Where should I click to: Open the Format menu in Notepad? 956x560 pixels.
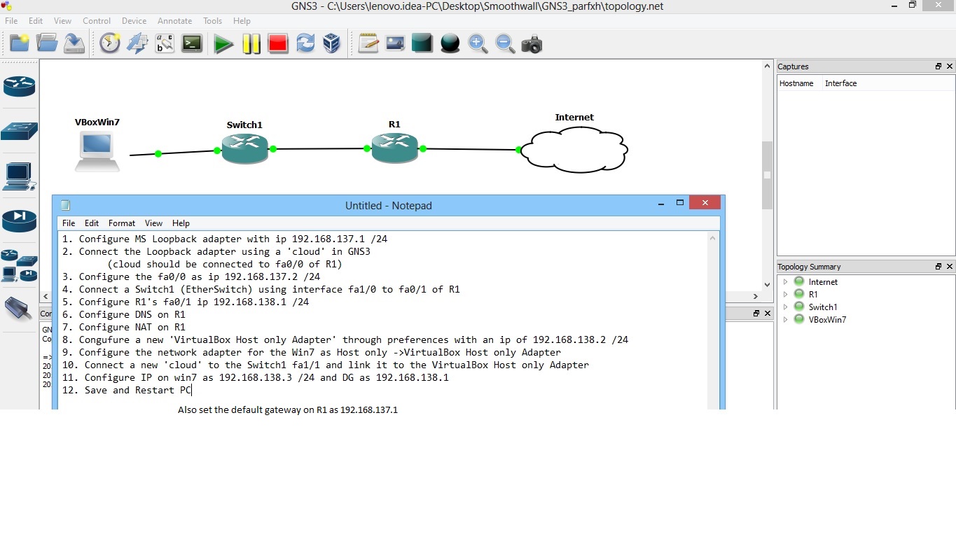(x=121, y=223)
